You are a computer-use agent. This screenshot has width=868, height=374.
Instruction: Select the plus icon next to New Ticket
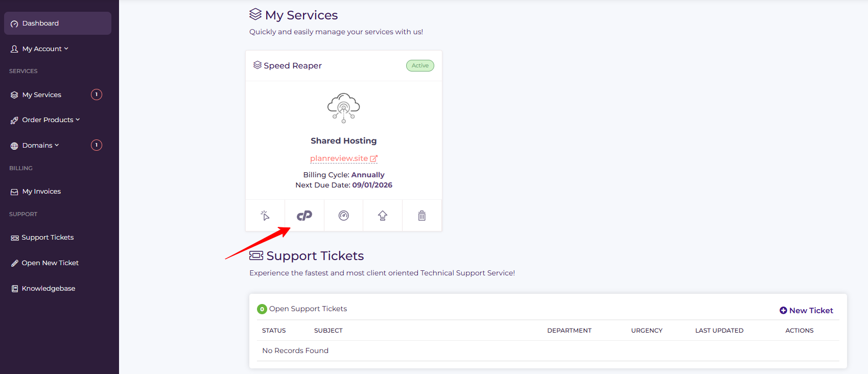(783, 311)
